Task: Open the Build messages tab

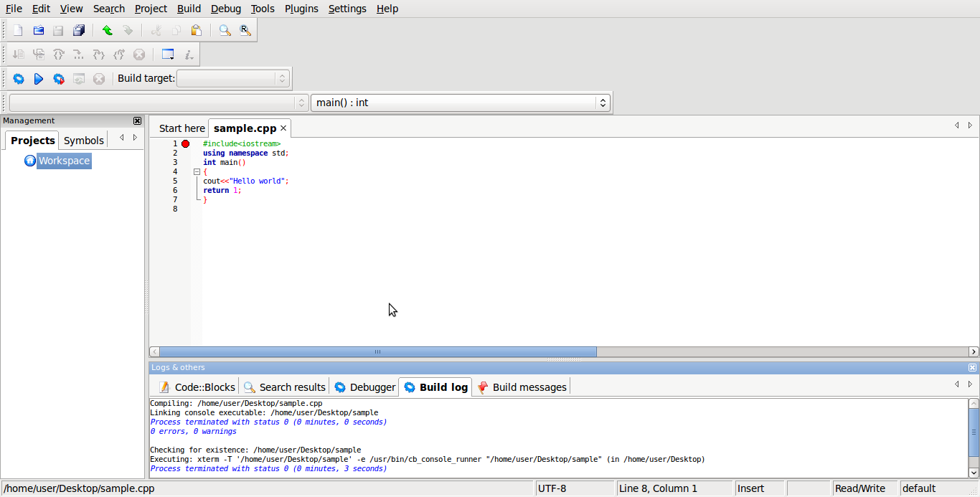Action: pos(522,387)
